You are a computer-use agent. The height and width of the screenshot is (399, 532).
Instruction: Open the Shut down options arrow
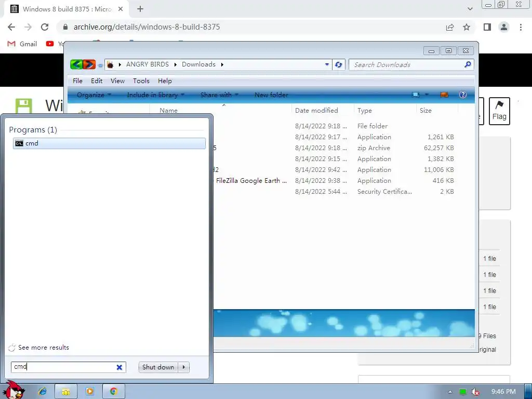(x=184, y=367)
